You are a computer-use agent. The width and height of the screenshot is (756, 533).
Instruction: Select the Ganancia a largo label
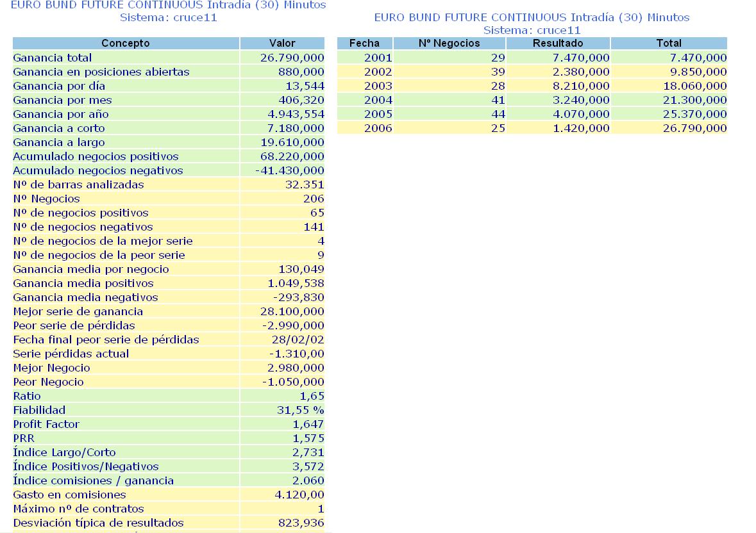tap(59, 142)
